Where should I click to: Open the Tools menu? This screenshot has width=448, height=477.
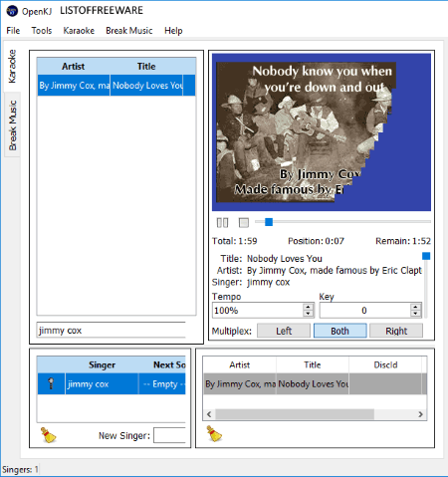pos(42,31)
